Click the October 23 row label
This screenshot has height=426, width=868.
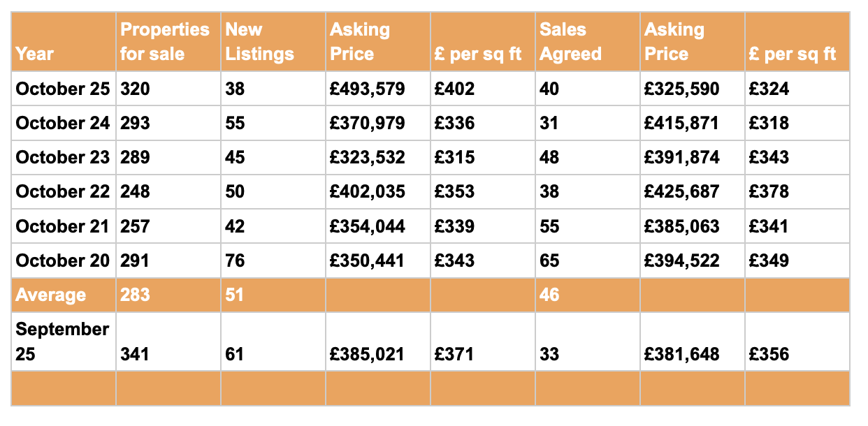(63, 157)
